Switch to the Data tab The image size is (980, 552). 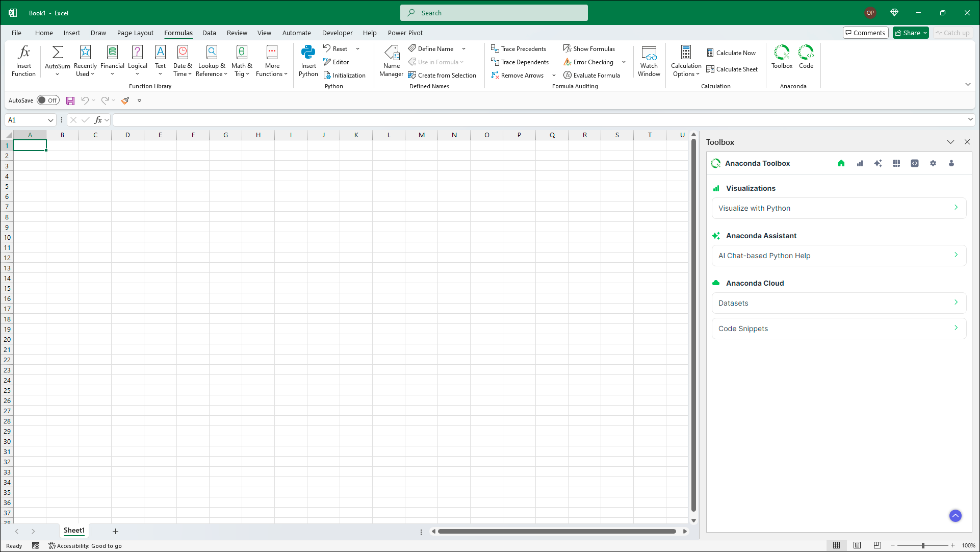coord(209,33)
